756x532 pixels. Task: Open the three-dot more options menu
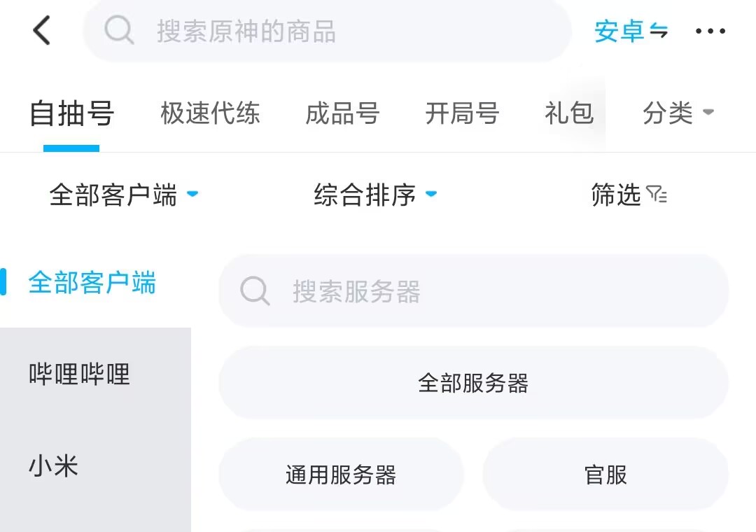710,31
